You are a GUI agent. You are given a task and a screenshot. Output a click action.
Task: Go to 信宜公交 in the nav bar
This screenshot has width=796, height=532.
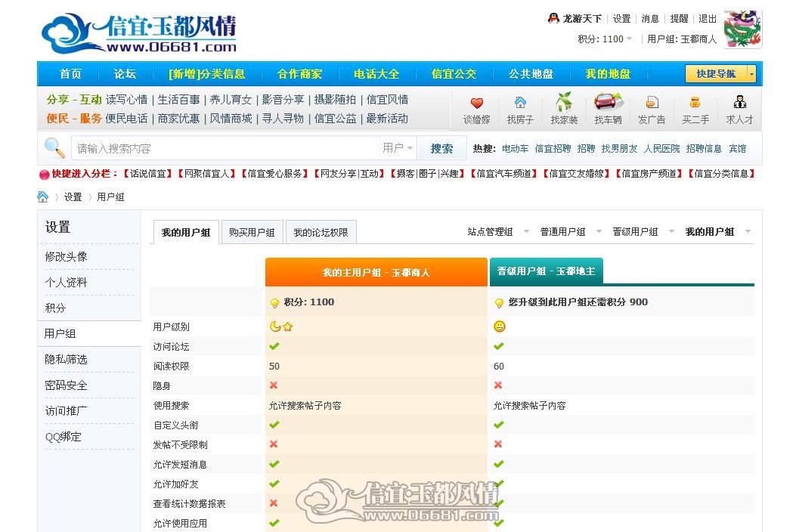454,74
